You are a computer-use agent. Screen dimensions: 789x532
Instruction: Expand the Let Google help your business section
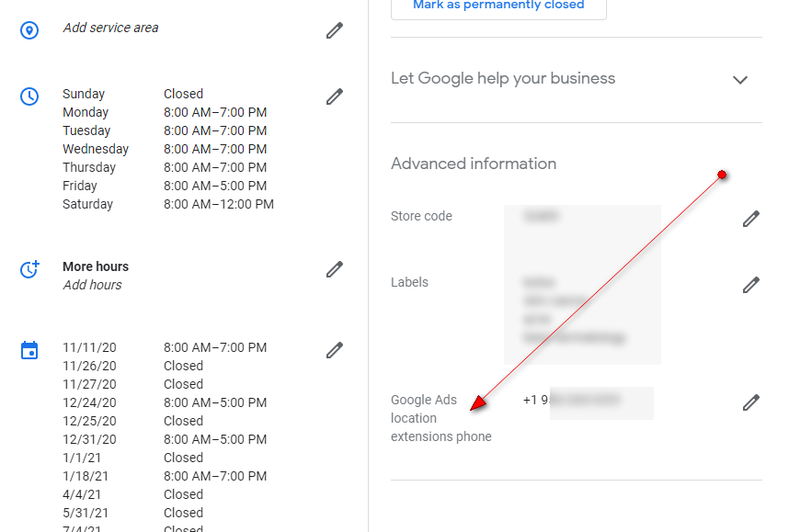click(740, 80)
